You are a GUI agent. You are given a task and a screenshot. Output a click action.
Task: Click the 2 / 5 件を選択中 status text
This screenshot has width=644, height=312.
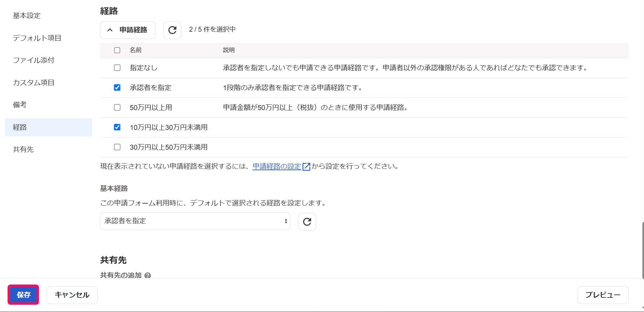212,29
